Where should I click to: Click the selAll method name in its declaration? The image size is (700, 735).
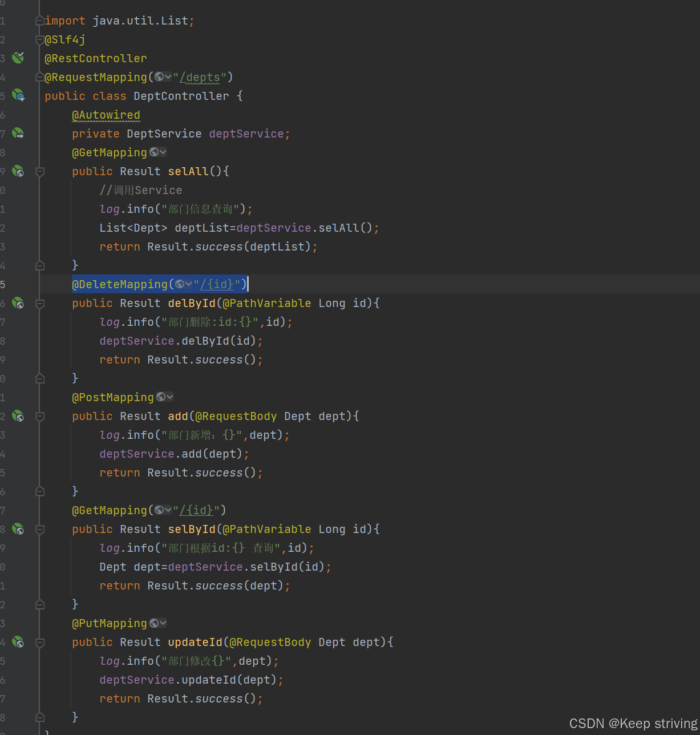click(x=188, y=171)
